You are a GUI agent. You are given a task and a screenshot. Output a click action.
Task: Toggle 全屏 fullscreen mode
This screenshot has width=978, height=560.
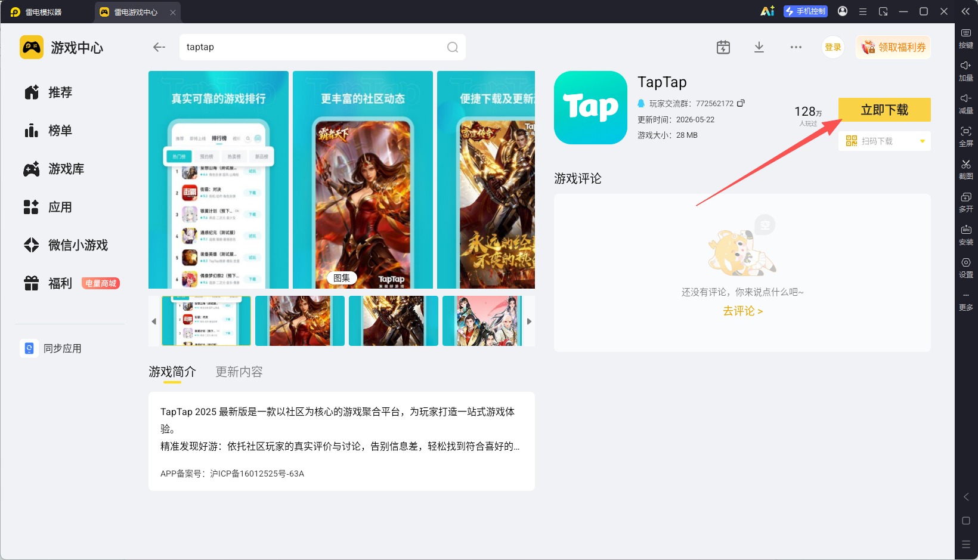click(x=965, y=137)
